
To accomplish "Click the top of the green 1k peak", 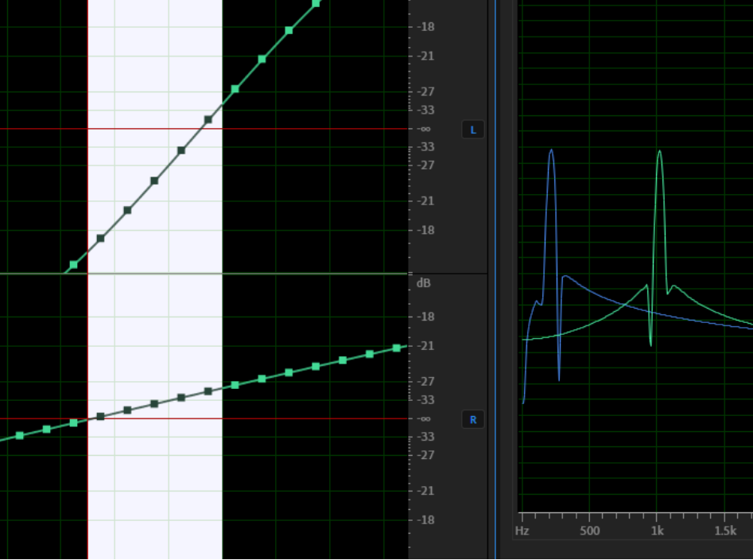I will 659,151.
